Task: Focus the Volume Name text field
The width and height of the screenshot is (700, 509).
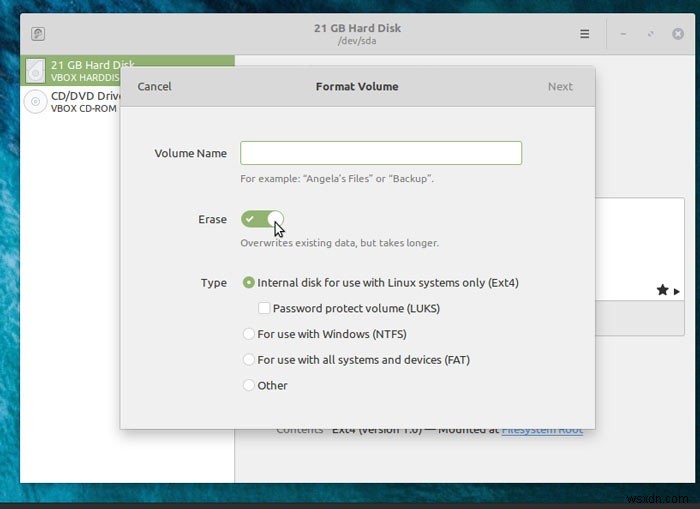Action: pyautogui.click(x=381, y=153)
